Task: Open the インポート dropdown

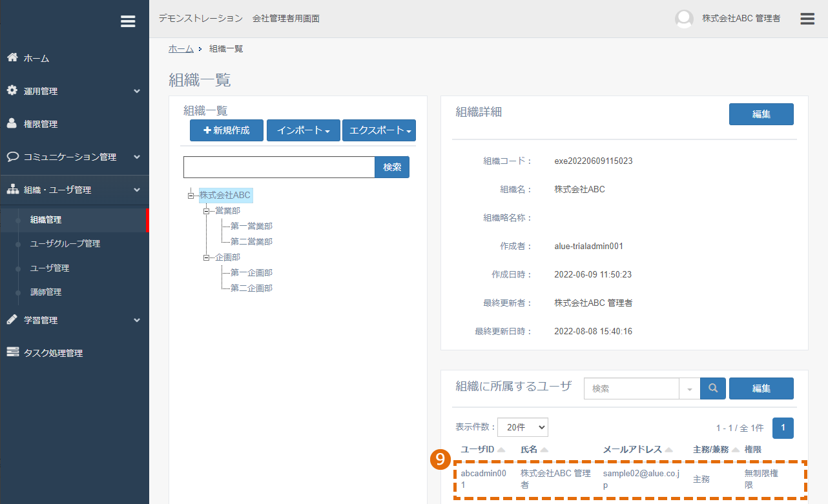Action: (x=304, y=130)
